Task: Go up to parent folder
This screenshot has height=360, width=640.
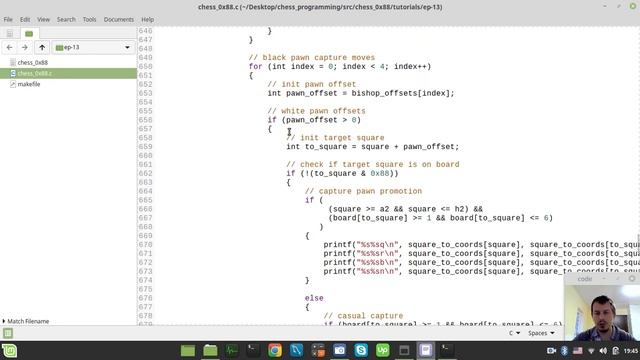Action: [x=42, y=47]
